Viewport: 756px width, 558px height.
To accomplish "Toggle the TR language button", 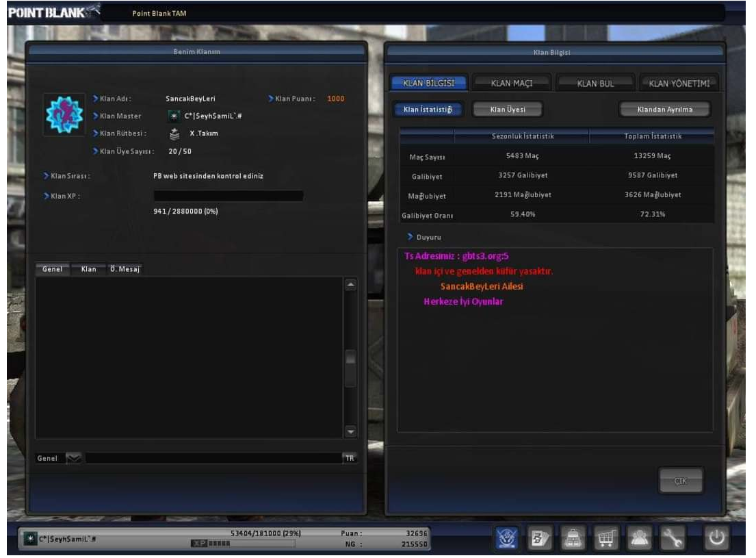I will [350, 457].
